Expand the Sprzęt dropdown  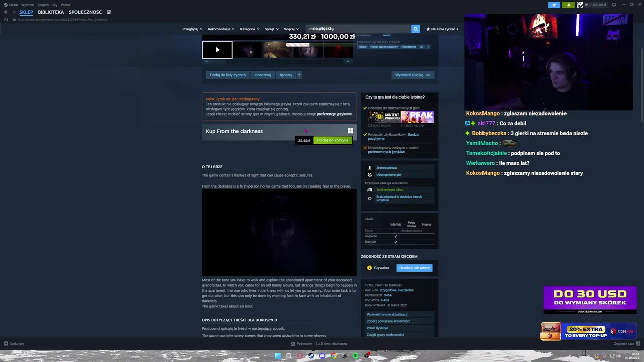coord(271,29)
